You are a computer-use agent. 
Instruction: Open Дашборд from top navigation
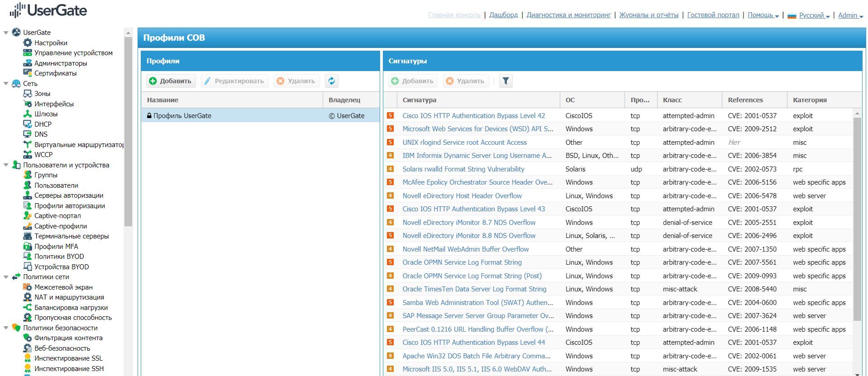(503, 15)
